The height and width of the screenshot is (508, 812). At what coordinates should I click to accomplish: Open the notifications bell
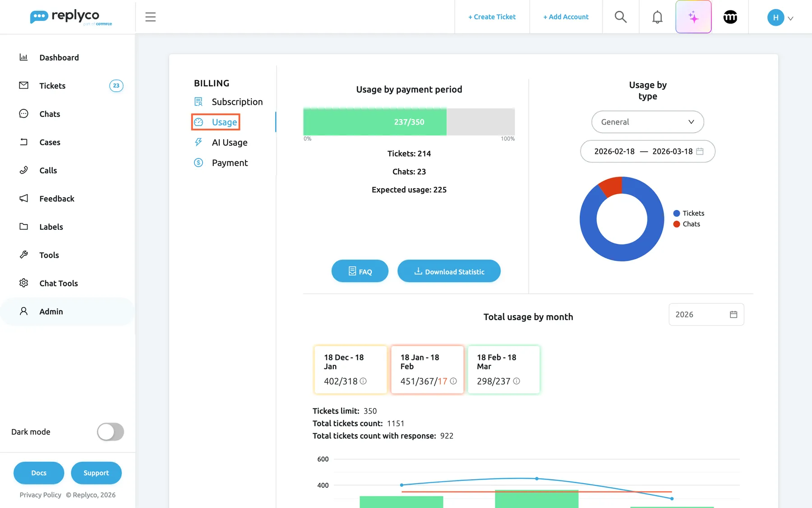(657, 17)
